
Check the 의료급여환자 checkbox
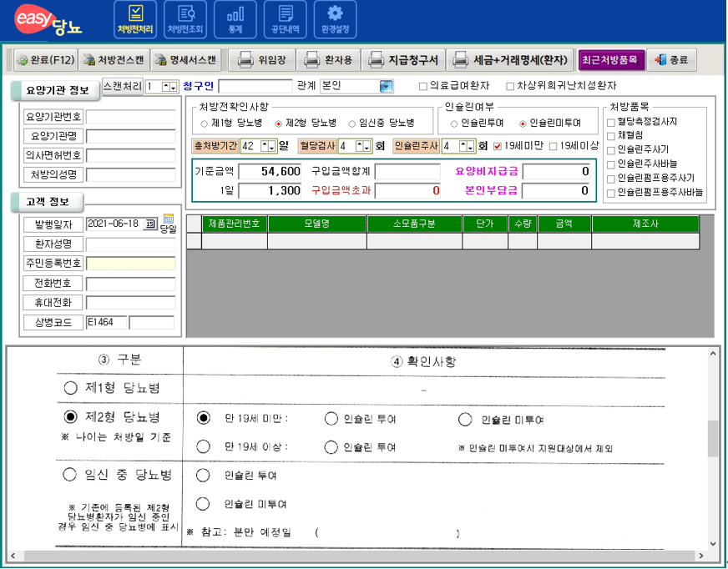(x=423, y=86)
